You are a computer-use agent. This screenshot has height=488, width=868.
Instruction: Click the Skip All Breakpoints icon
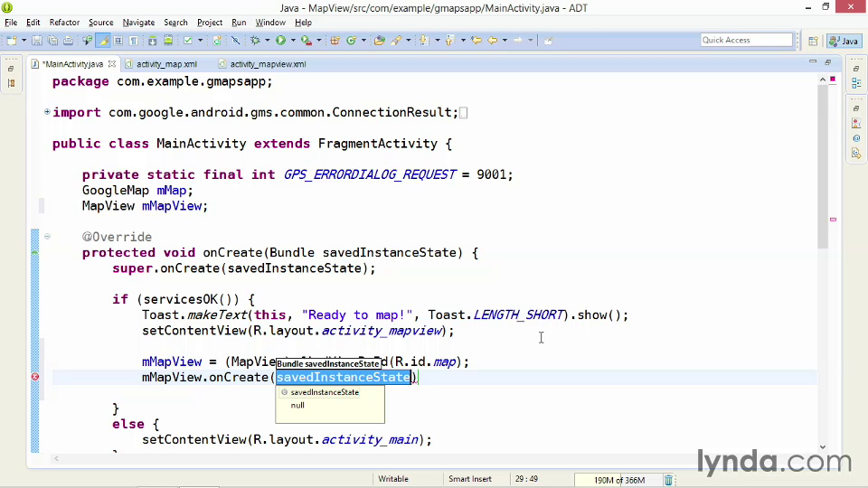(x=235, y=41)
